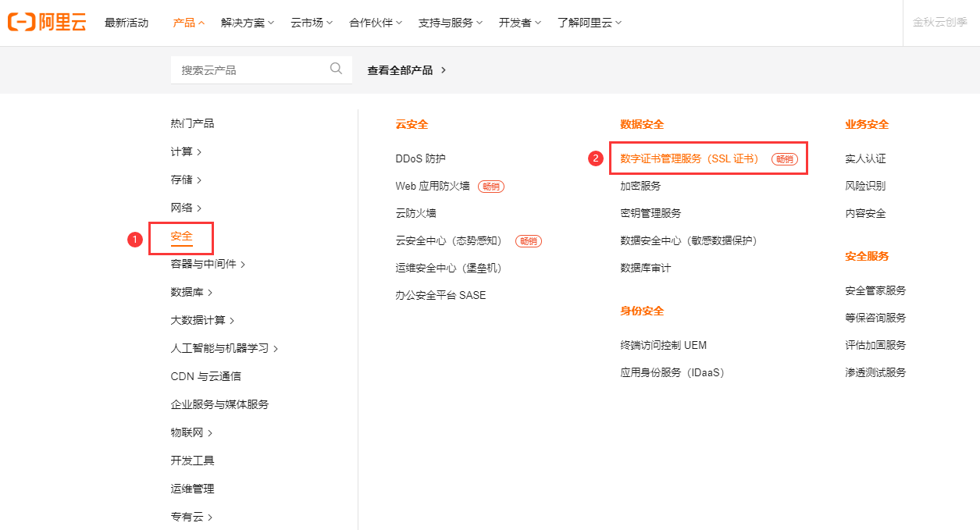The image size is (980, 530).
Task: Open 查看全部产品 link
Action: tap(407, 70)
